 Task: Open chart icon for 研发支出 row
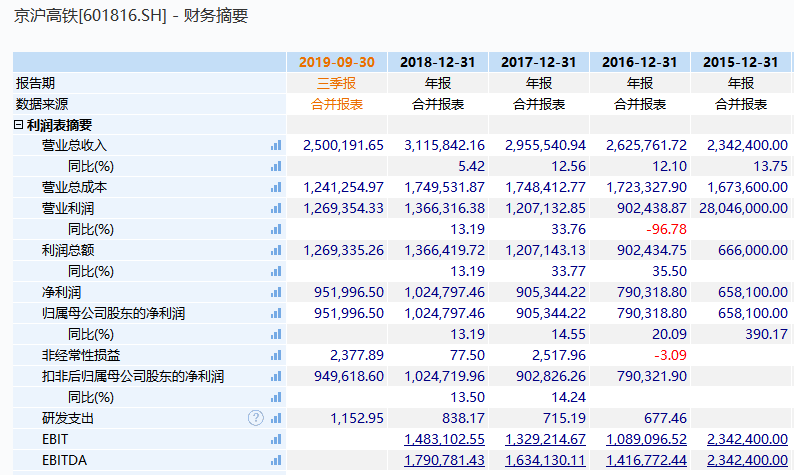click(276, 419)
